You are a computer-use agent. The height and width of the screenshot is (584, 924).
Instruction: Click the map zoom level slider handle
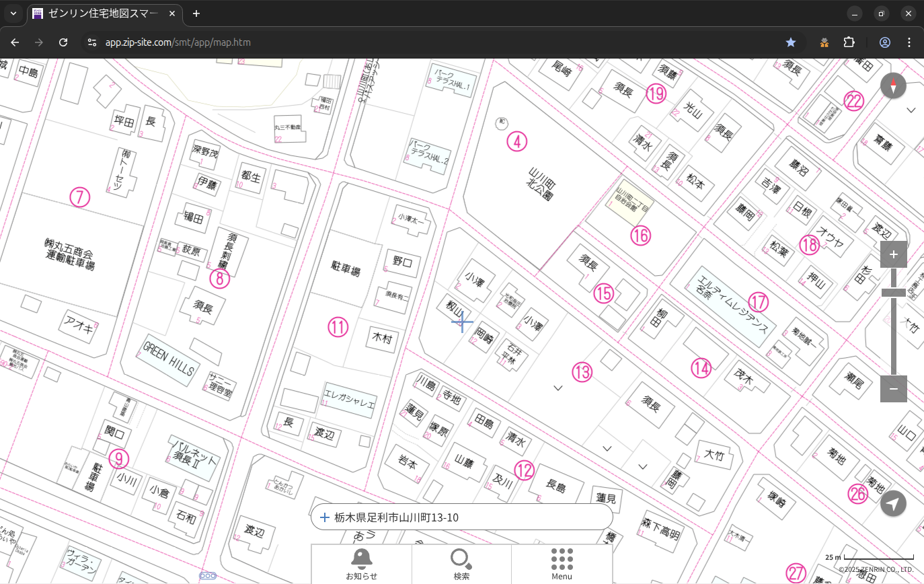[x=893, y=293]
